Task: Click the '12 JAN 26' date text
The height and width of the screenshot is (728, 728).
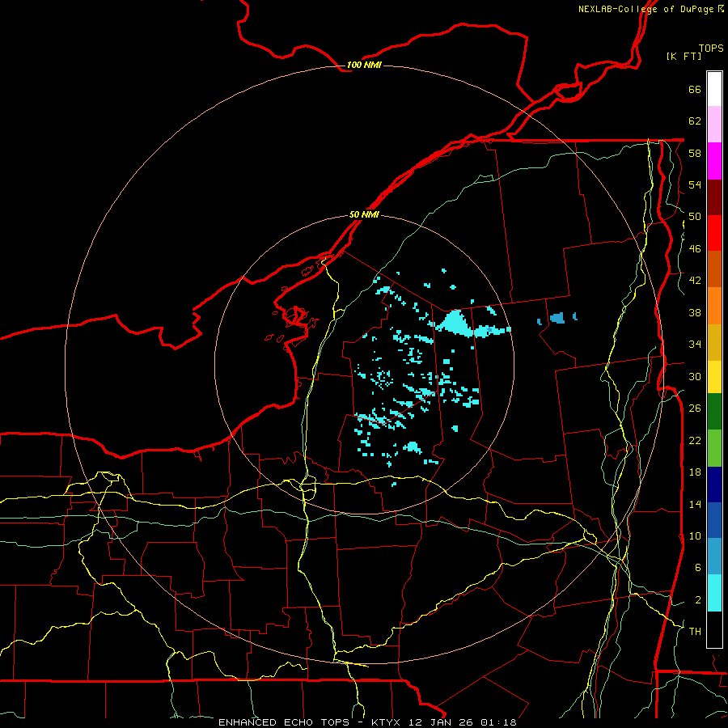Action: 442,722
